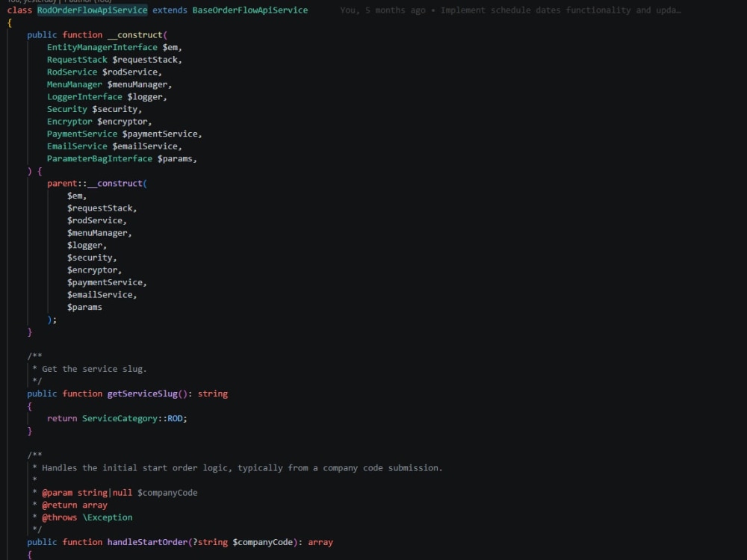747x560 pixels.
Task: Click the RodService type hint
Action: tap(72, 72)
